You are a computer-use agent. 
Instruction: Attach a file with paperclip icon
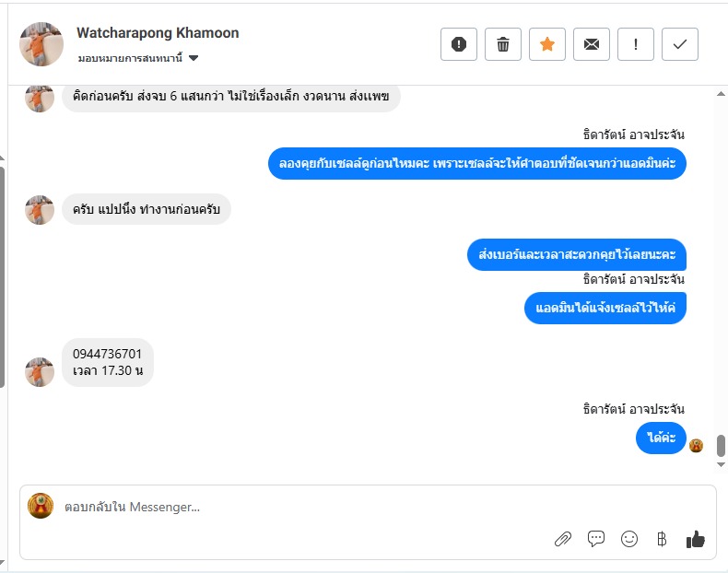563,539
